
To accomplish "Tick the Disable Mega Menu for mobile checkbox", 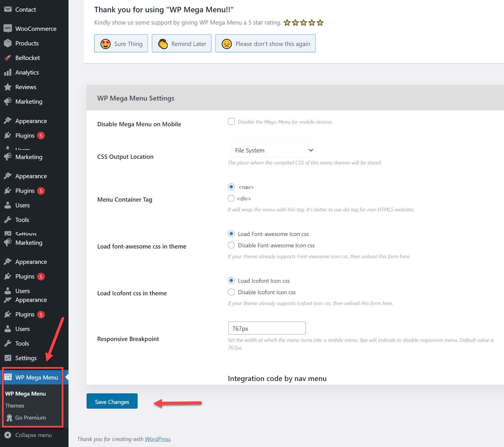I will 231,122.
